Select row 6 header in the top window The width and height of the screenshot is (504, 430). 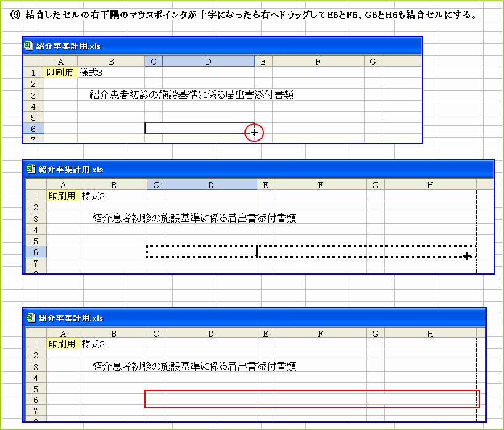click(36, 128)
